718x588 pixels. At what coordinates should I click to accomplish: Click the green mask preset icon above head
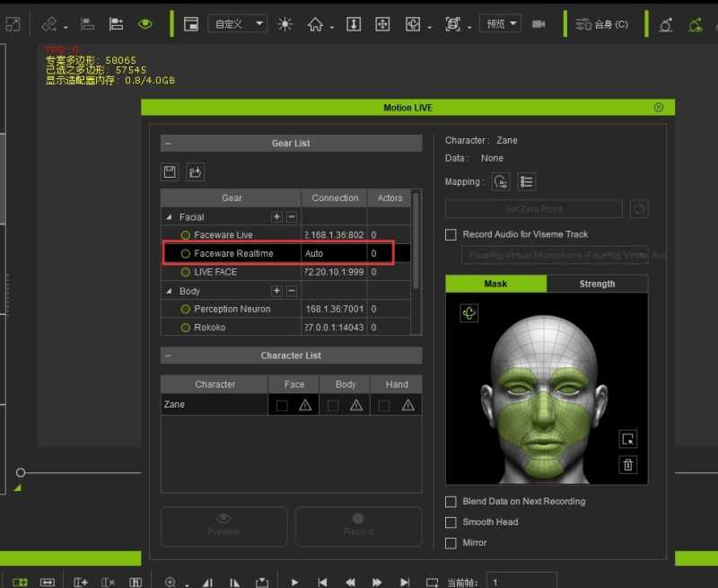point(469,312)
